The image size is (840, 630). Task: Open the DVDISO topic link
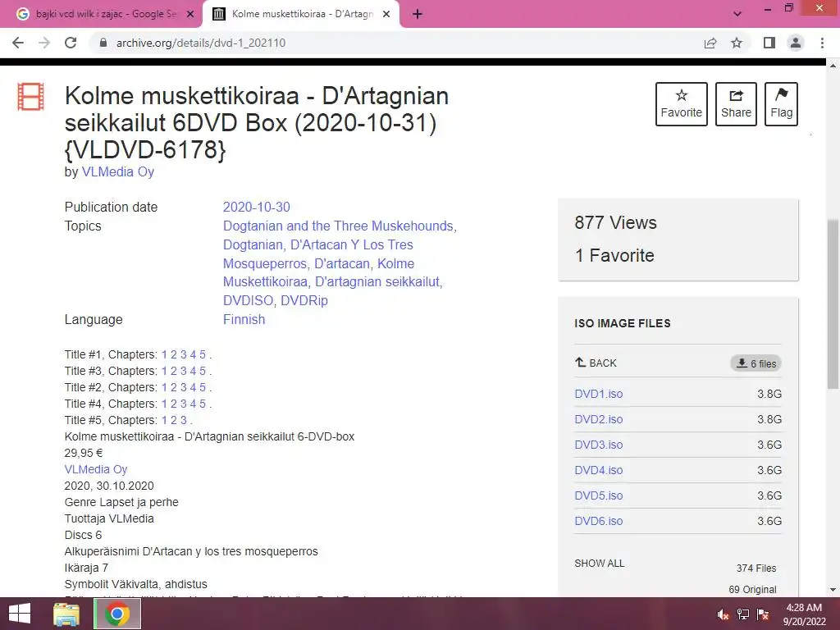pyautogui.click(x=248, y=300)
